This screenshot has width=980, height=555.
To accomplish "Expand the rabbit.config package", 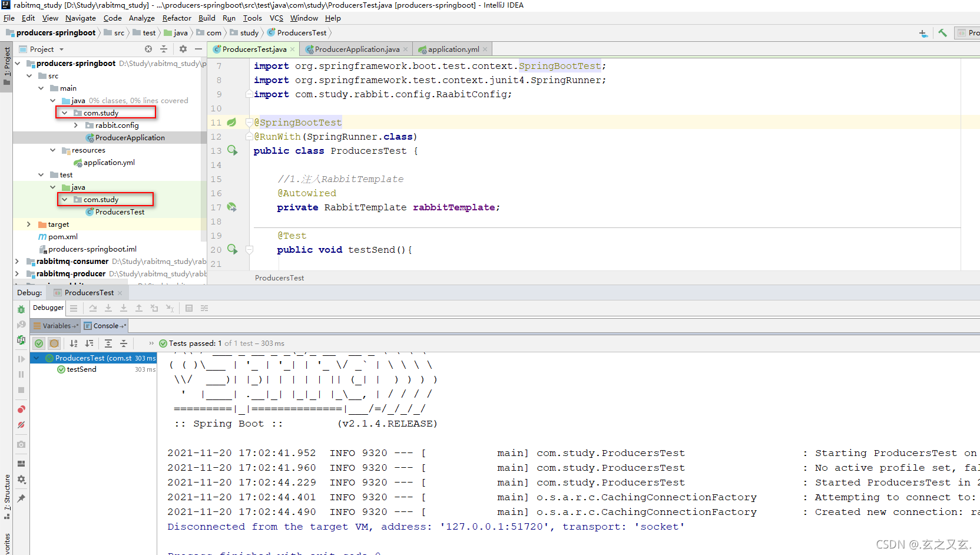I will pos(77,125).
